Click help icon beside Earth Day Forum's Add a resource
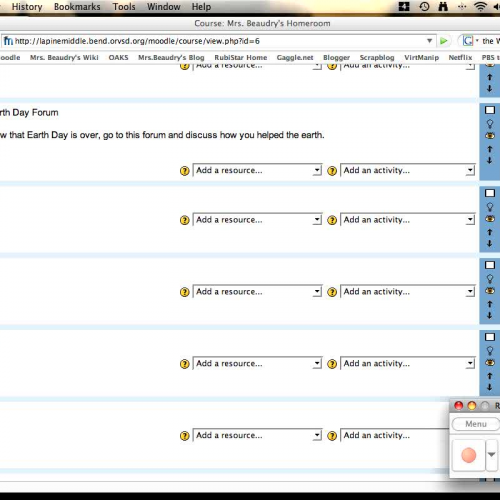This screenshot has height=500, width=500. point(184,171)
